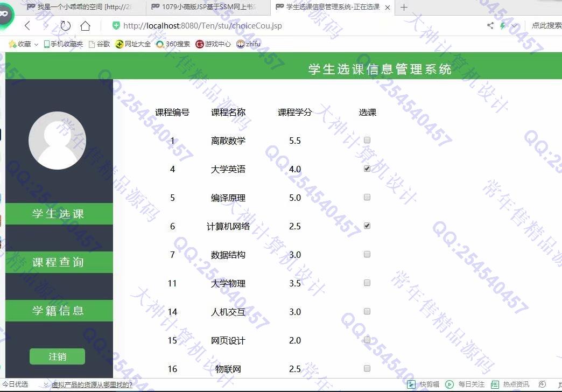Expand the arrow next to 今日优选

[x=46, y=385]
